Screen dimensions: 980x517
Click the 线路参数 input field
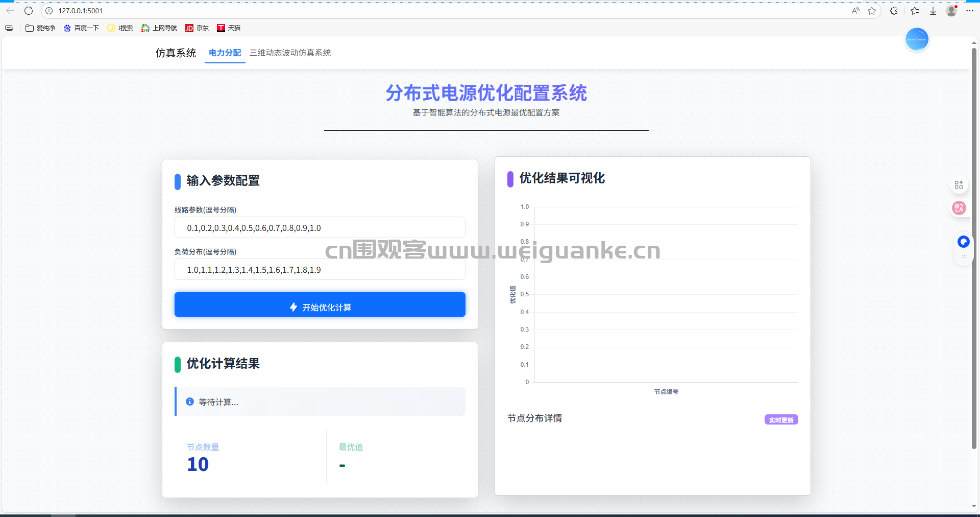pos(320,228)
